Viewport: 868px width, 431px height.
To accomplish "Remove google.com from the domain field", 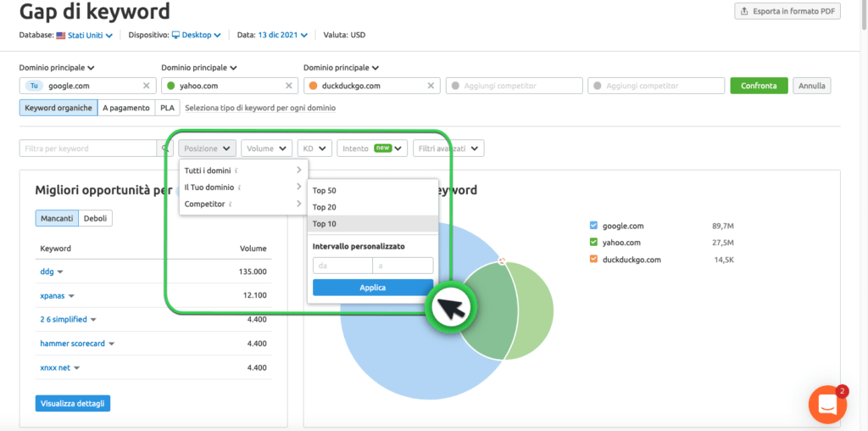I will pos(146,86).
